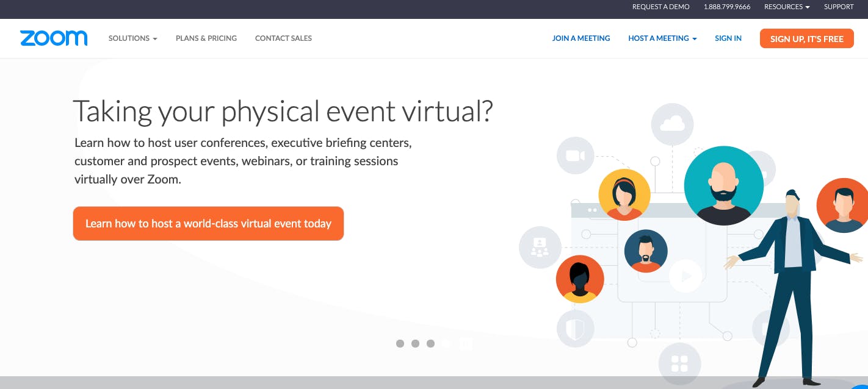Select the second carousel slide dot

(415, 344)
